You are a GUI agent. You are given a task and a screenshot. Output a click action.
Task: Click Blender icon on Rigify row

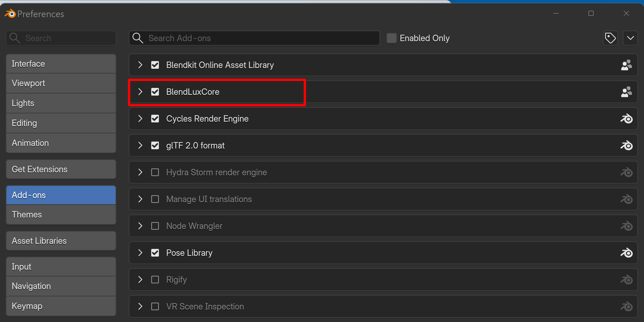click(x=626, y=280)
